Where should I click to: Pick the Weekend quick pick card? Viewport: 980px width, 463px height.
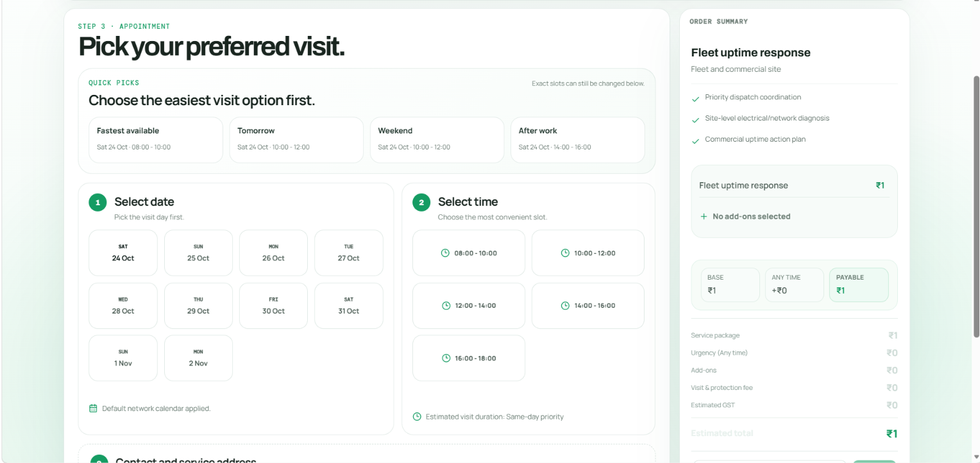point(437,140)
